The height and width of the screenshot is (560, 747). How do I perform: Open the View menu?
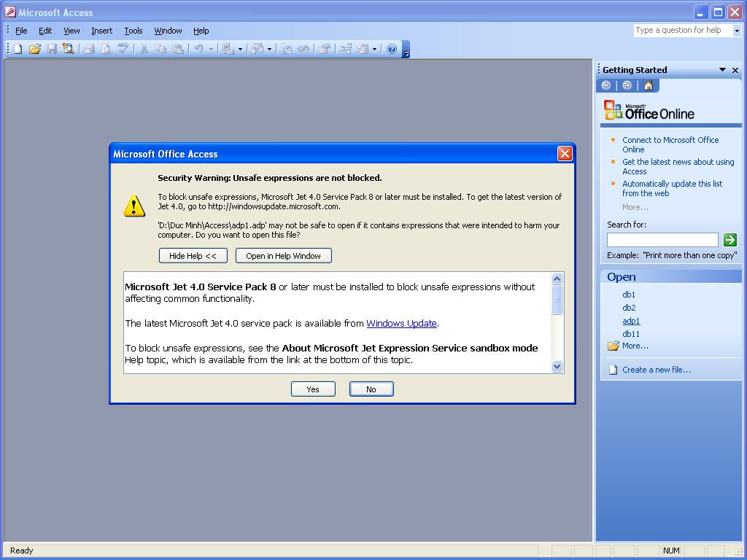click(x=71, y=31)
